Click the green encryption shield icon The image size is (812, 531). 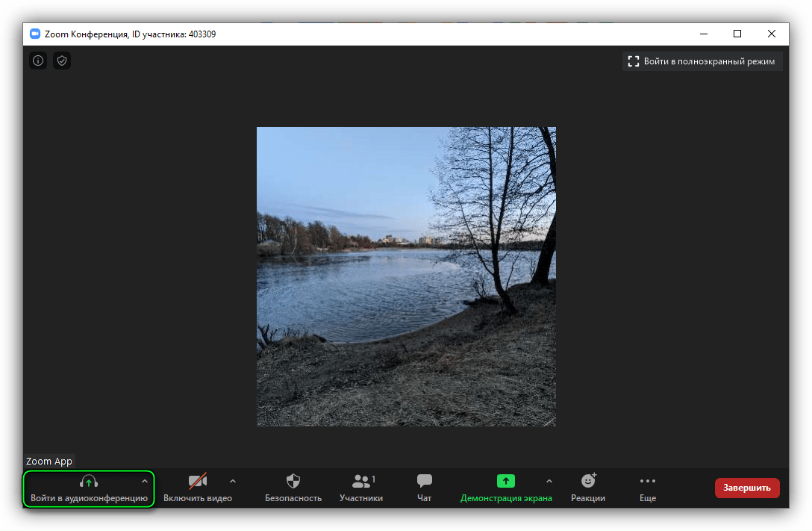click(x=62, y=60)
